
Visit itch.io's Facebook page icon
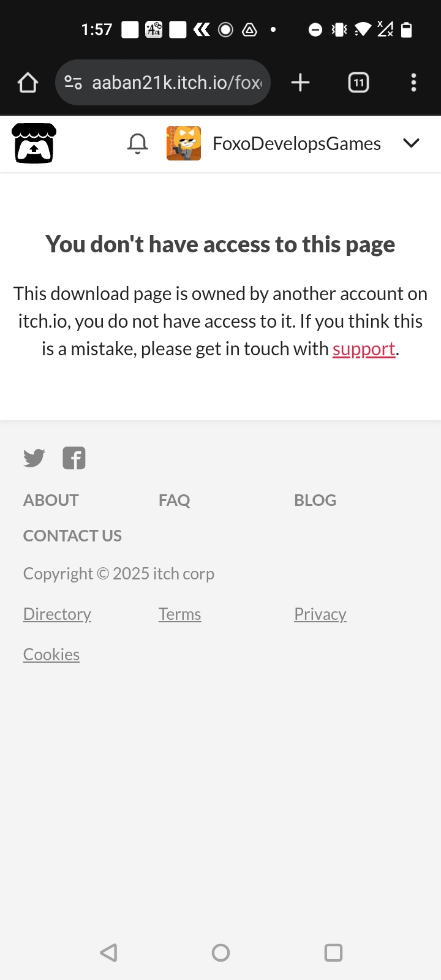pyautogui.click(x=74, y=458)
